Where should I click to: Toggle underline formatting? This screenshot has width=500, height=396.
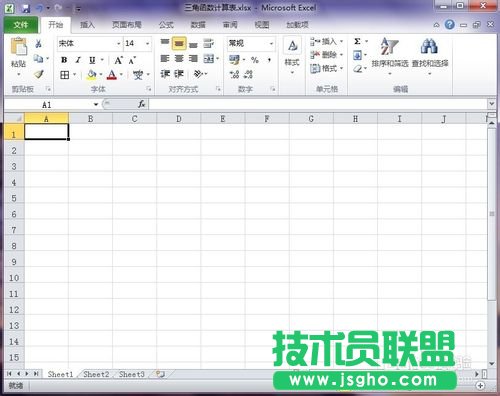click(92, 60)
